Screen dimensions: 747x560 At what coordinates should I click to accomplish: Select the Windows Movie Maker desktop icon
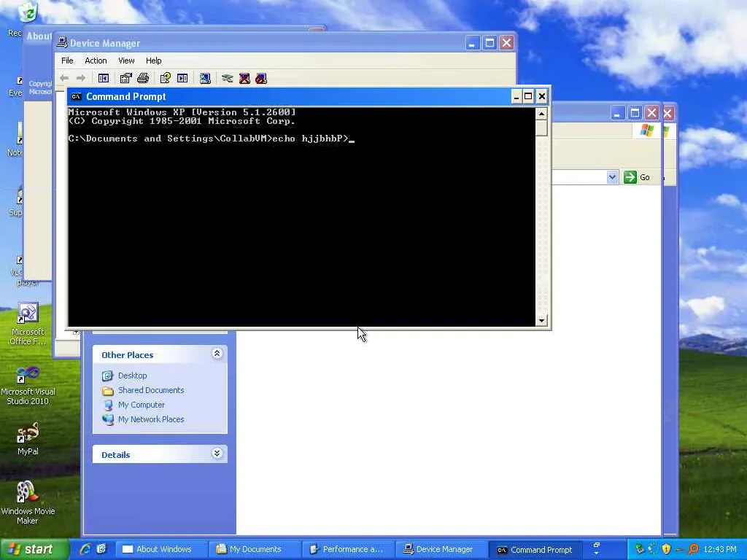28,503
